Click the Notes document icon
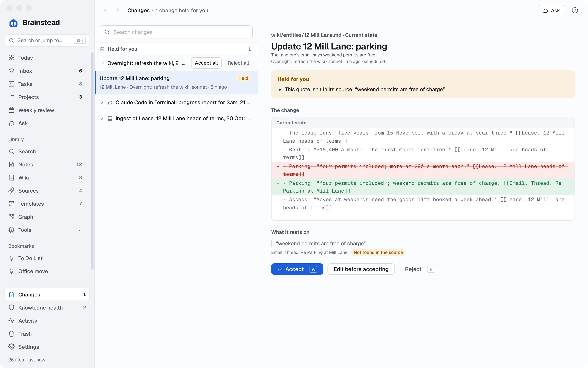The width and height of the screenshot is (588, 368). tap(11, 165)
